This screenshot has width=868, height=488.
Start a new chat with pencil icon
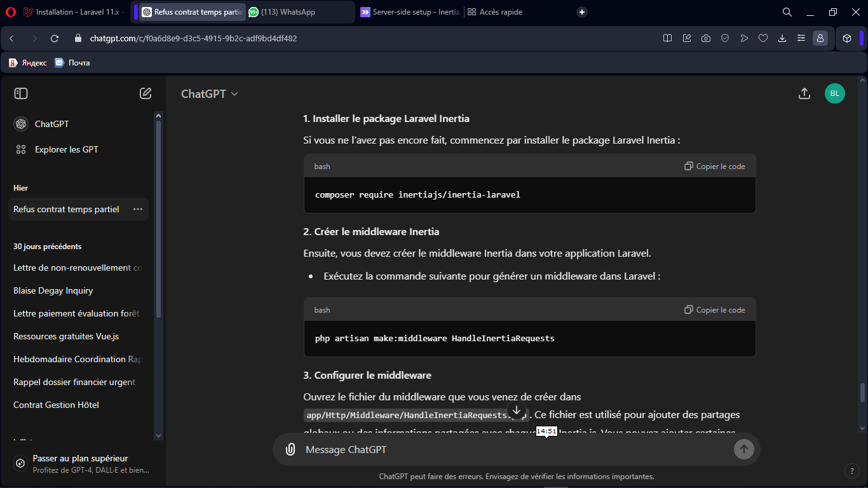point(146,93)
